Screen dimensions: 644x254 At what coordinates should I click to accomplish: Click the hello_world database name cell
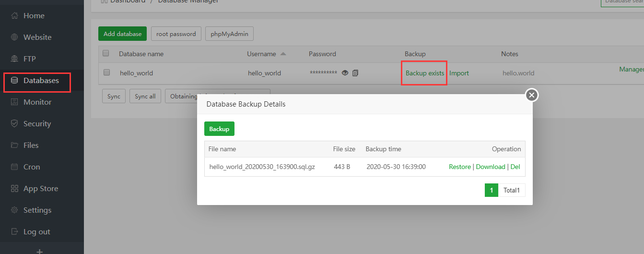pos(136,73)
